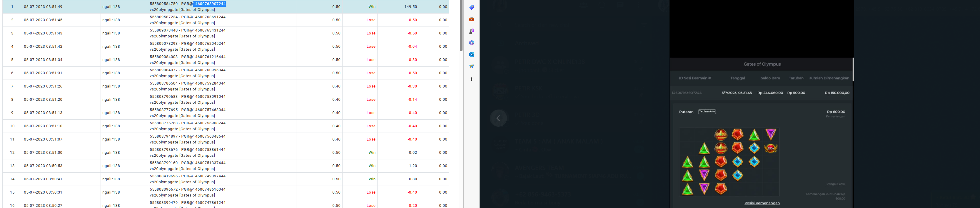
Task: Click the round back arrow button
Action: click(x=498, y=118)
